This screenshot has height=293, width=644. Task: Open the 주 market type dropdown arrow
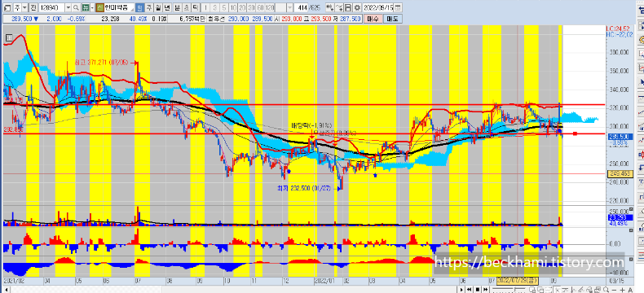coord(24,8)
